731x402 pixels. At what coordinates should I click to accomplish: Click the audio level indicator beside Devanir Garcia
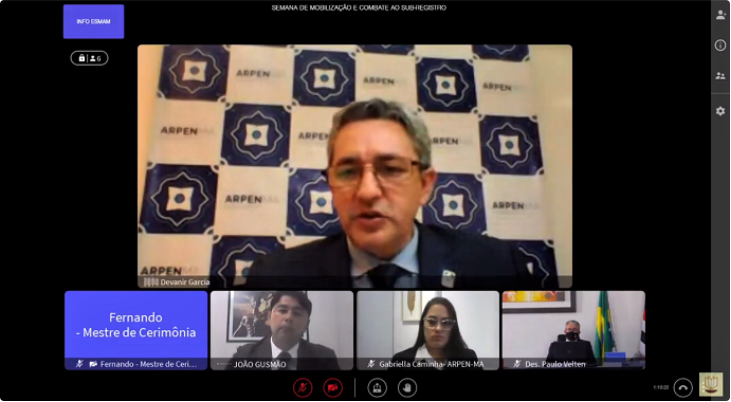[151, 282]
